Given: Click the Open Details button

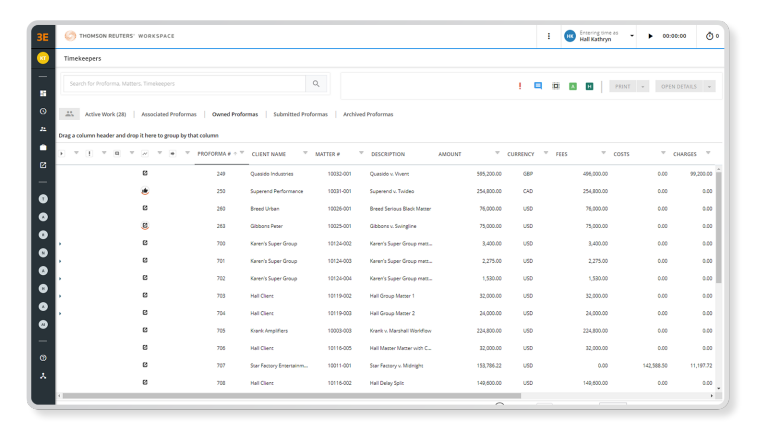Looking at the screenshot, I should coord(681,86).
